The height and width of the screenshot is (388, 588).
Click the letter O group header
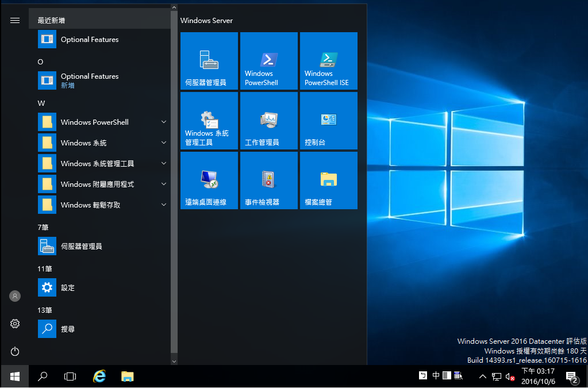pos(40,62)
